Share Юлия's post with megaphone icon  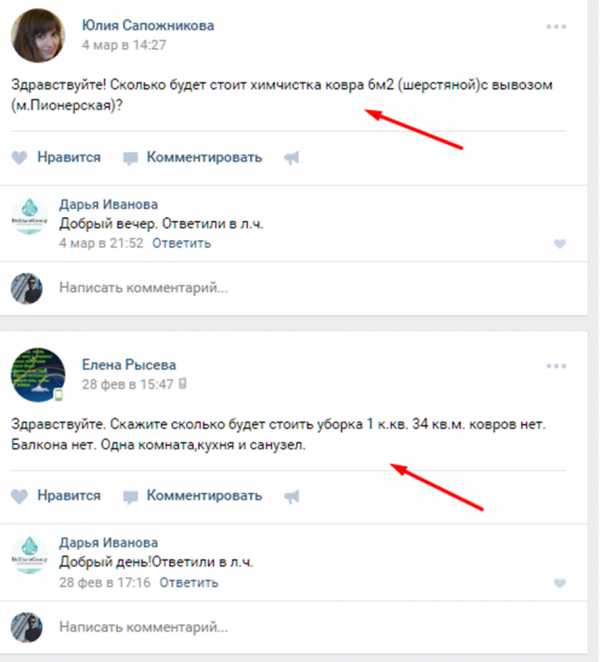tap(291, 158)
